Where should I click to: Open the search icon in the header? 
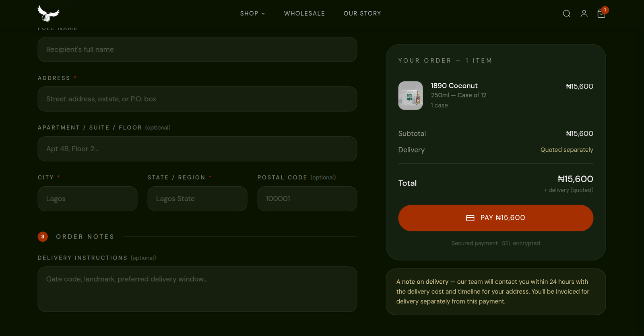coord(566,14)
